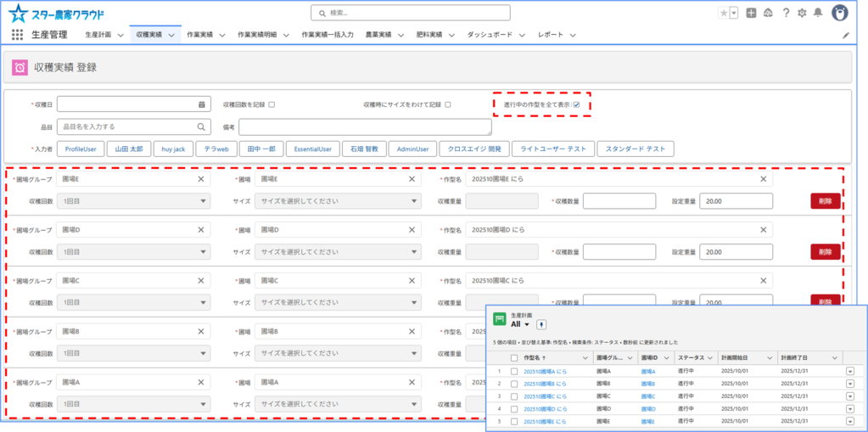Image resolution: width=868 pixels, height=432 pixels.
Task: Expand the サイズ dropdown for 圃場E row
Action: [338, 201]
